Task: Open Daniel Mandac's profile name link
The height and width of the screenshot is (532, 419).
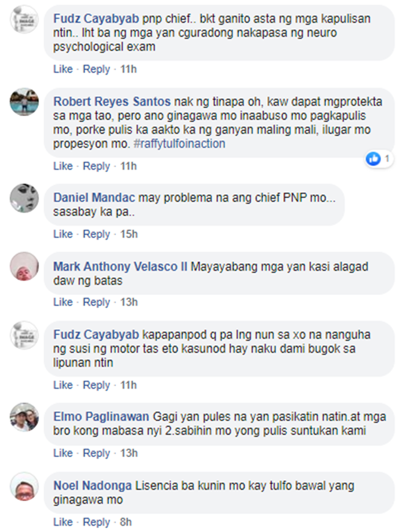Action: (94, 197)
